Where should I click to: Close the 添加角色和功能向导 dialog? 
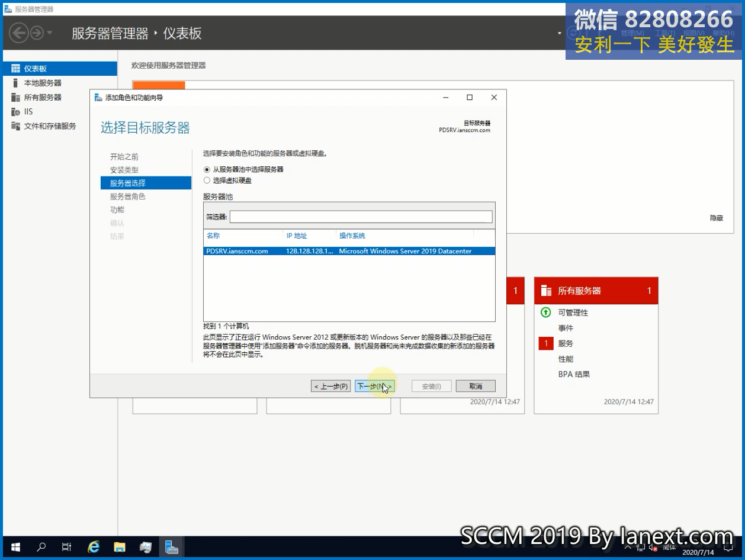coord(494,98)
